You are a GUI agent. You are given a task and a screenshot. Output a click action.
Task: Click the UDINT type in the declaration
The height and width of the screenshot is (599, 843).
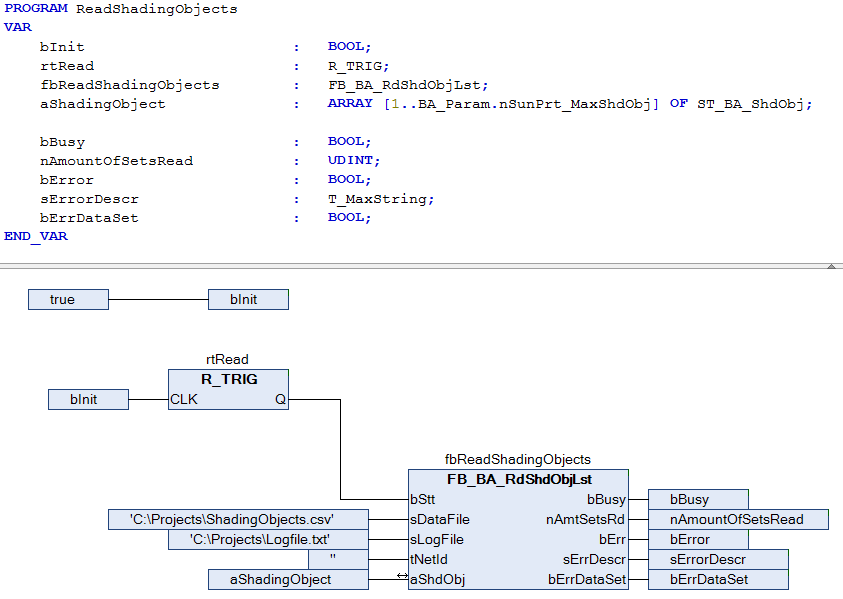pos(351,160)
